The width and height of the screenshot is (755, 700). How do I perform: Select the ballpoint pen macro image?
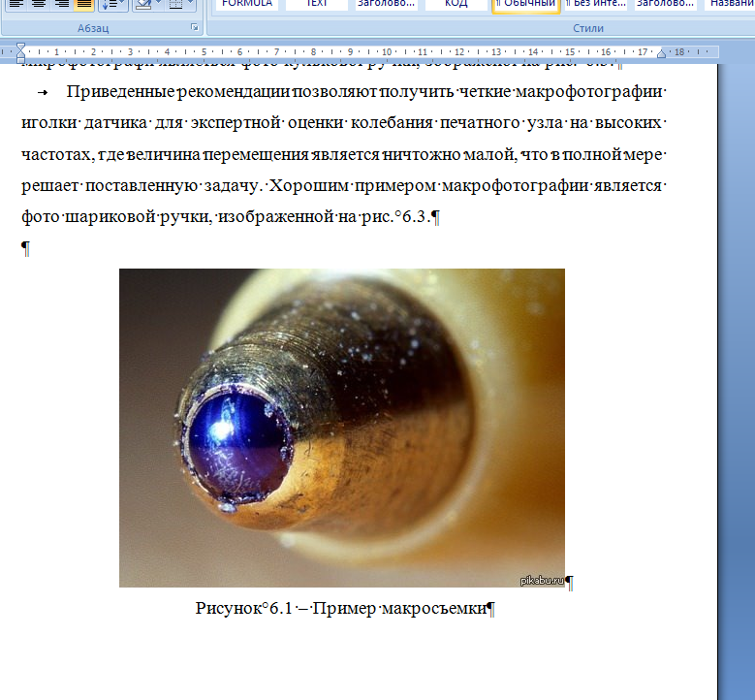coord(341,428)
